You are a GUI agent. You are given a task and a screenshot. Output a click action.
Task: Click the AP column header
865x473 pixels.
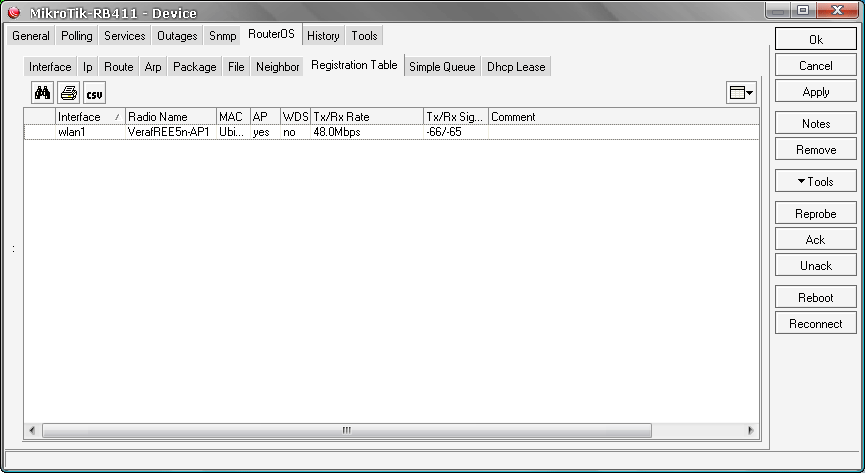tap(265, 116)
